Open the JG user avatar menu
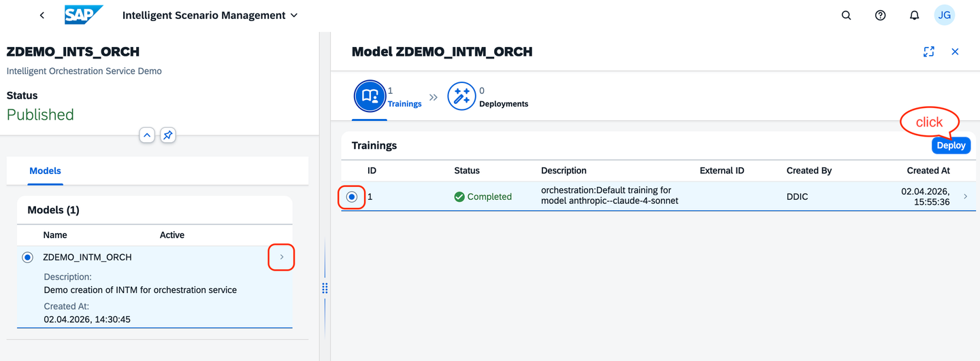 tap(944, 15)
